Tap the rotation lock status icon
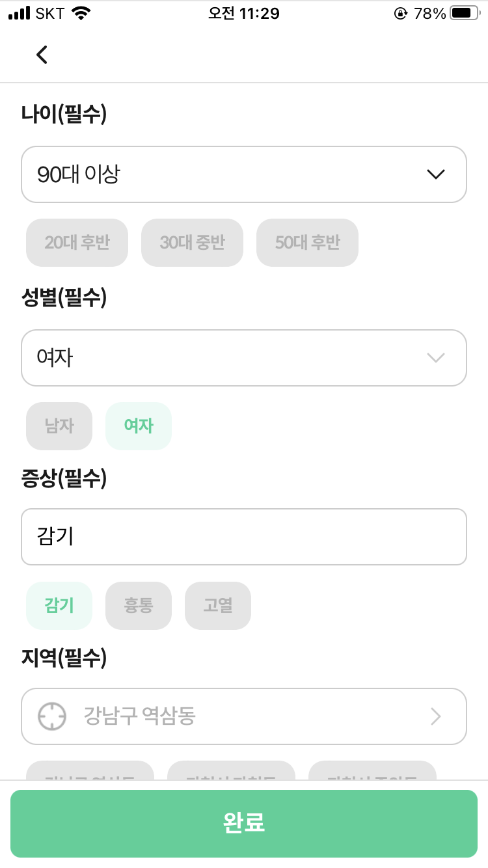 pyautogui.click(x=400, y=13)
